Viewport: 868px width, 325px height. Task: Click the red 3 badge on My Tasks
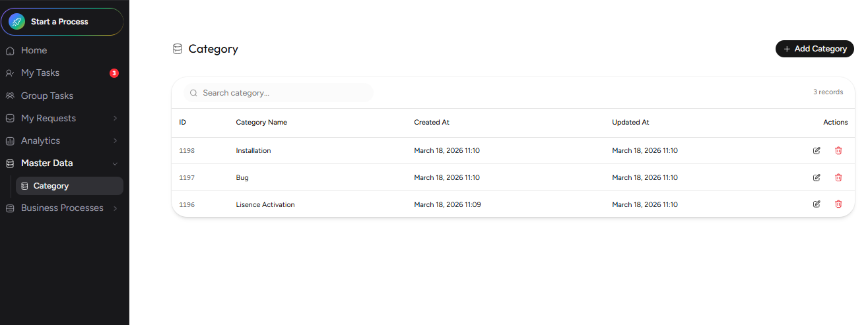pos(114,73)
